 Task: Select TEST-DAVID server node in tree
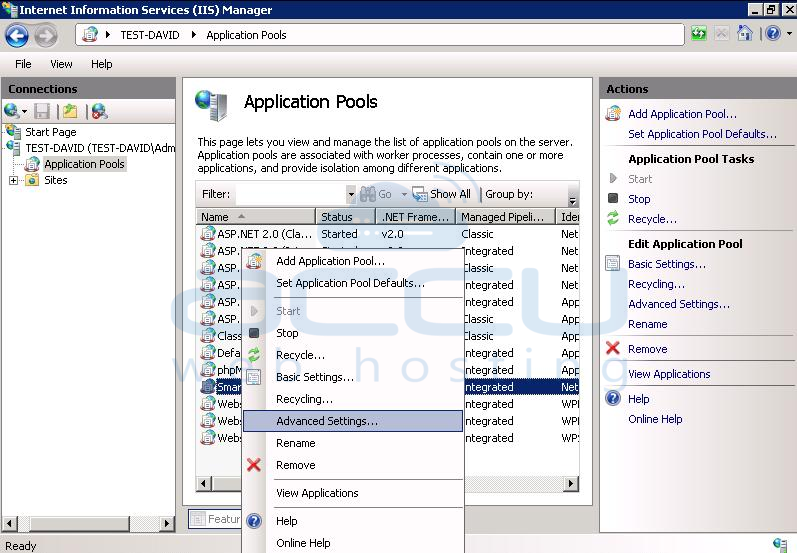(100, 148)
